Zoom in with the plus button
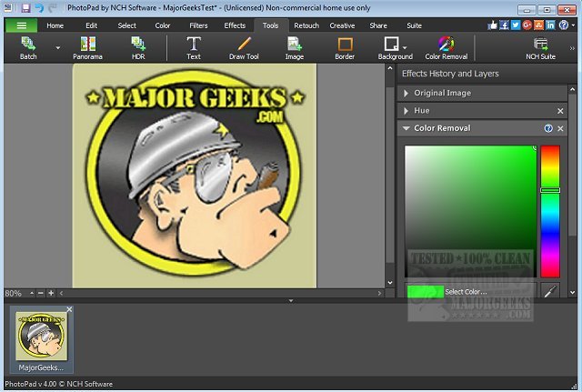The height and width of the screenshot is (392, 582). click(51, 293)
